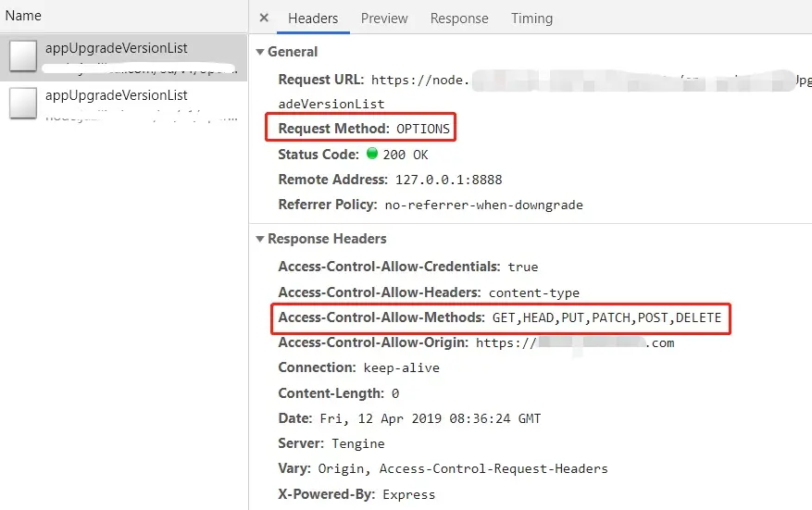Click the Request Method OPTIONS value

(x=423, y=129)
